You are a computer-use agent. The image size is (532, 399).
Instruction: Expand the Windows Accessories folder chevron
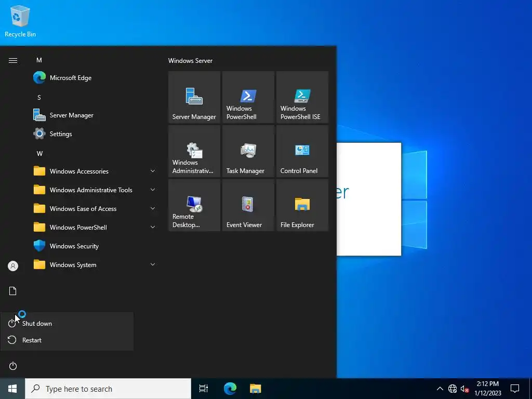click(x=153, y=171)
